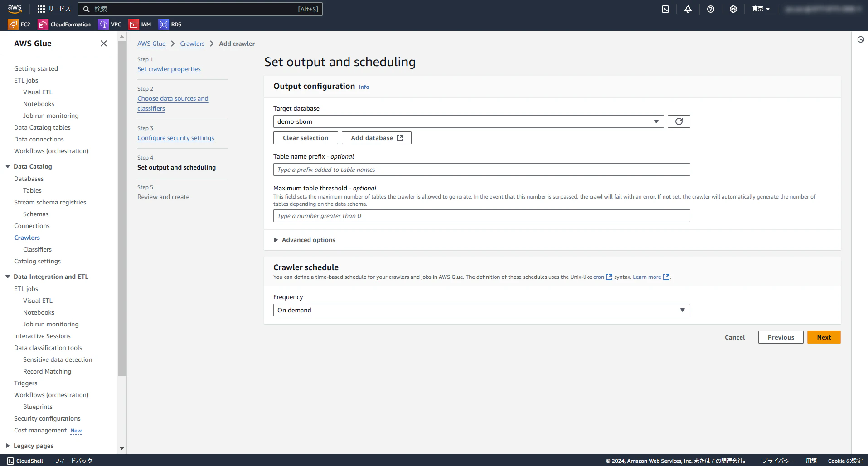The height and width of the screenshot is (466, 868).
Task: Collapse Data Integration and ETL section
Action: (x=8, y=277)
